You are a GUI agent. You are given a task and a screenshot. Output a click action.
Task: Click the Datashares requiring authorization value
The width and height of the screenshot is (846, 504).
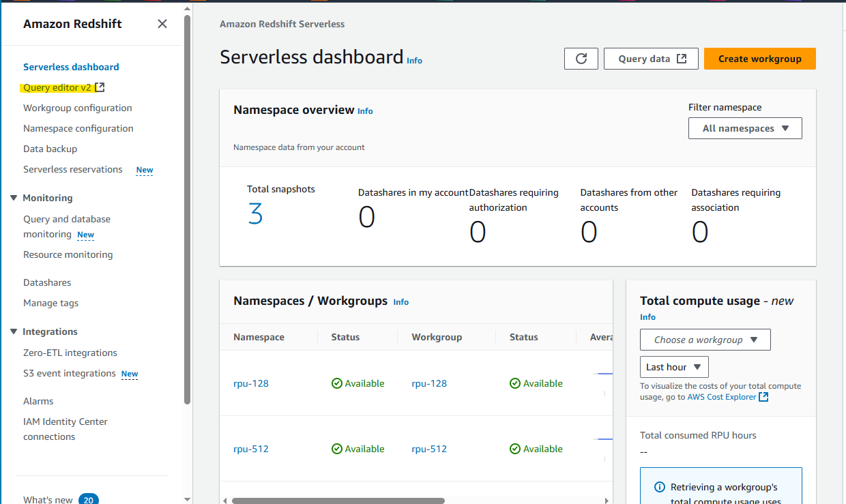(x=478, y=232)
